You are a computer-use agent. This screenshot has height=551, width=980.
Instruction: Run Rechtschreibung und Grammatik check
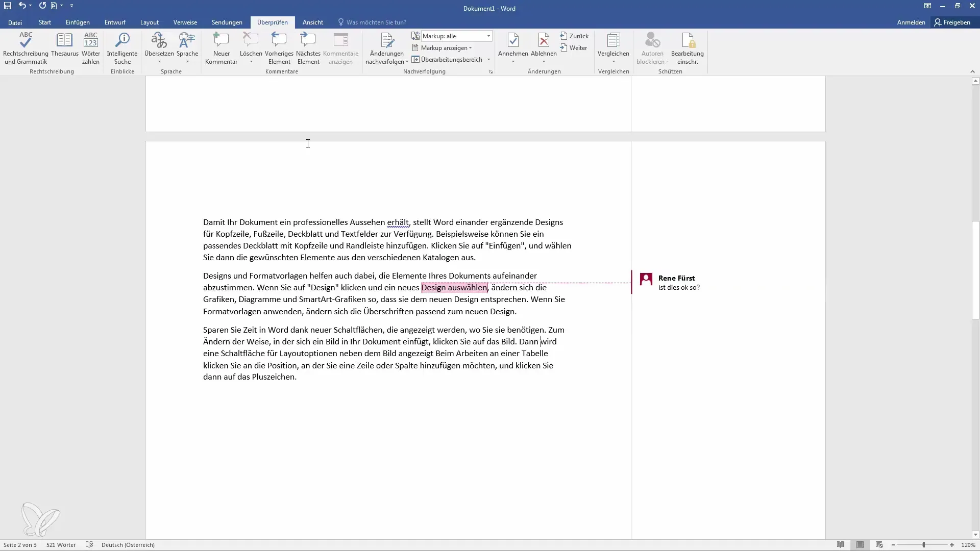click(26, 48)
